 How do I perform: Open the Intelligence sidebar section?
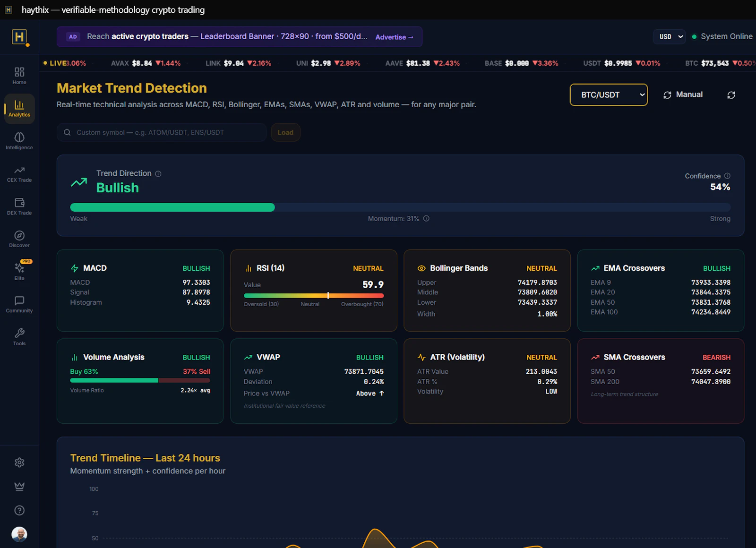[19, 141]
